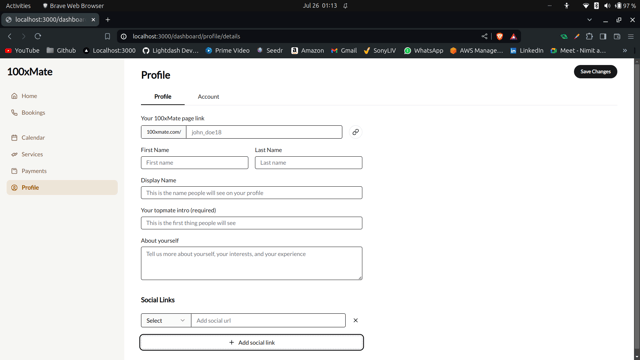640x360 pixels.
Task: Open the Prime Video bookmark
Action: click(x=228, y=51)
